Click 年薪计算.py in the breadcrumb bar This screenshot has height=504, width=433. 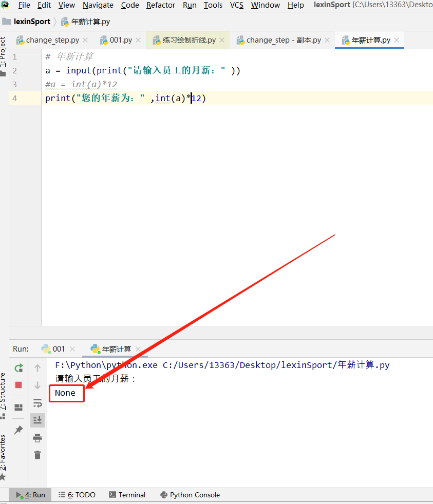90,22
